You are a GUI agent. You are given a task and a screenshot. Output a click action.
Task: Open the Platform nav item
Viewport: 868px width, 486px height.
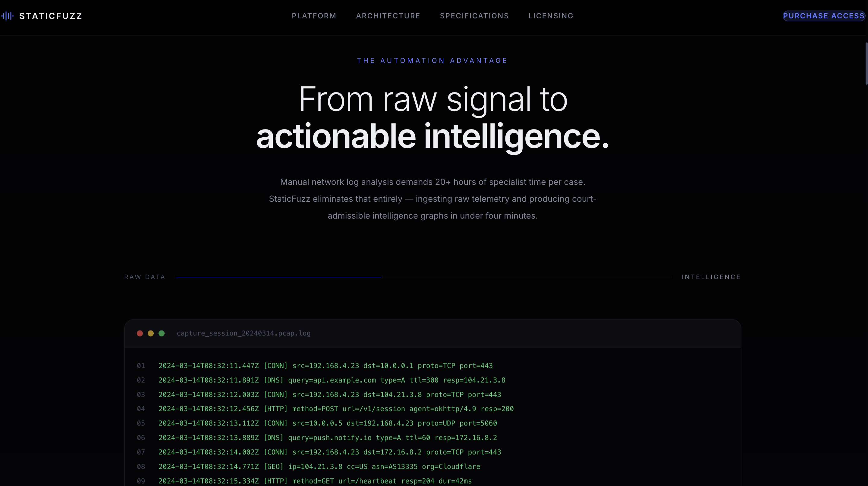(314, 16)
